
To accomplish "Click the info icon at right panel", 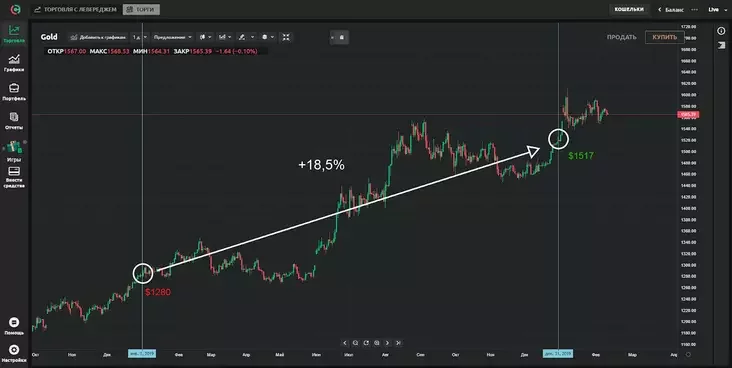I will click(x=721, y=31).
